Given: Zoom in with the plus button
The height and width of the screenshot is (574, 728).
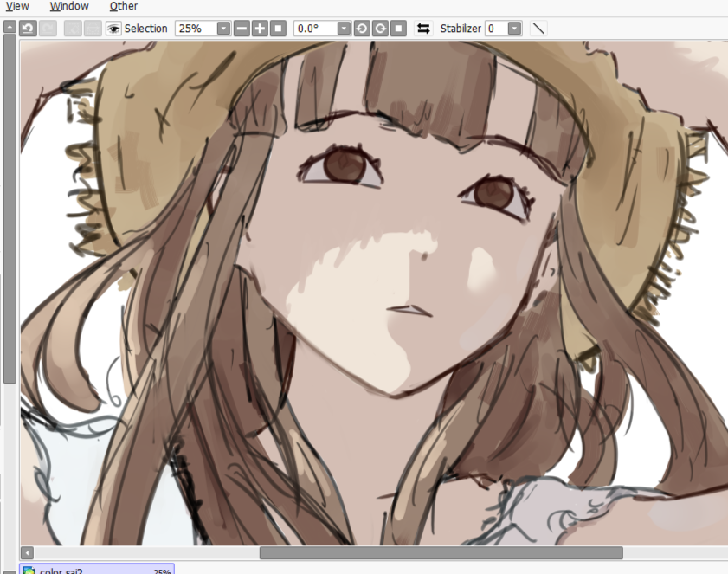Looking at the screenshot, I should [260, 29].
